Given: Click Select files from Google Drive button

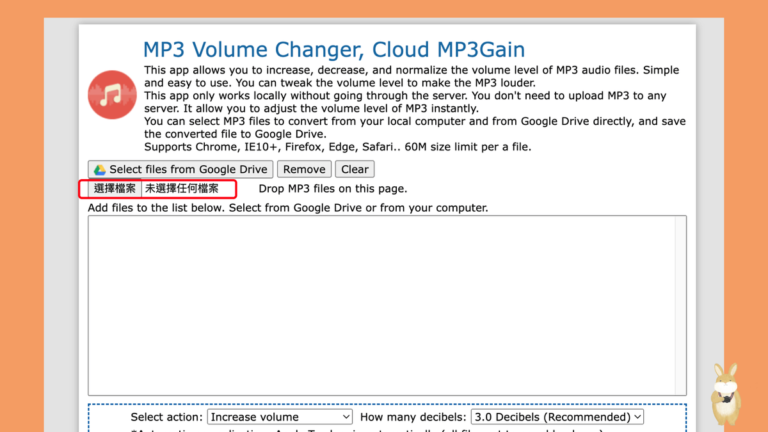Looking at the screenshot, I should tap(181, 169).
